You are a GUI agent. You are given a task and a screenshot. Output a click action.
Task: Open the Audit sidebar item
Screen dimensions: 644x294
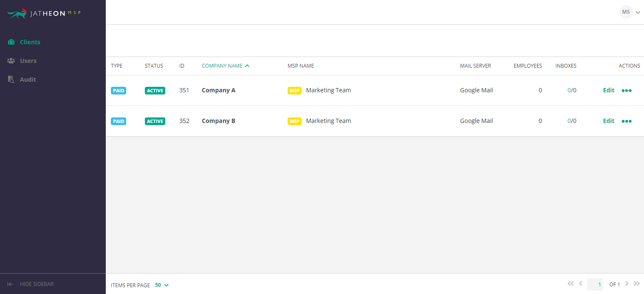point(22,80)
